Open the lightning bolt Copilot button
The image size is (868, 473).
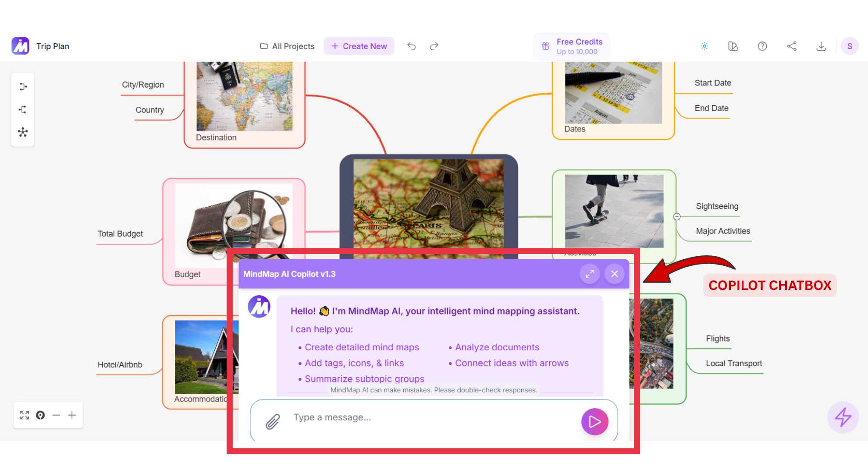coord(843,417)
